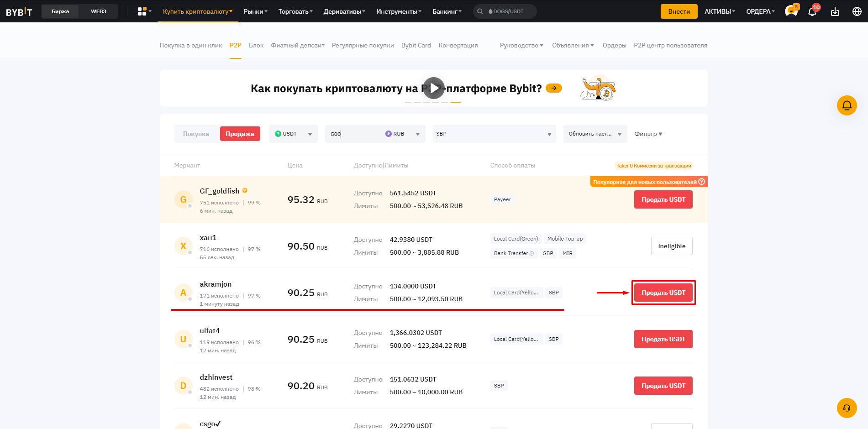
Task: Open the Фиатный депозит tab
Action: [x=298, y=45]
